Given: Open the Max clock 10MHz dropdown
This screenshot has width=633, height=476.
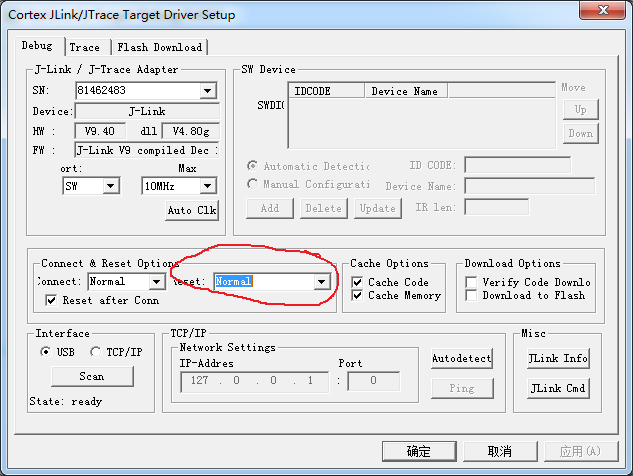Looking at the screenshot, I should [x=208, y=186].
